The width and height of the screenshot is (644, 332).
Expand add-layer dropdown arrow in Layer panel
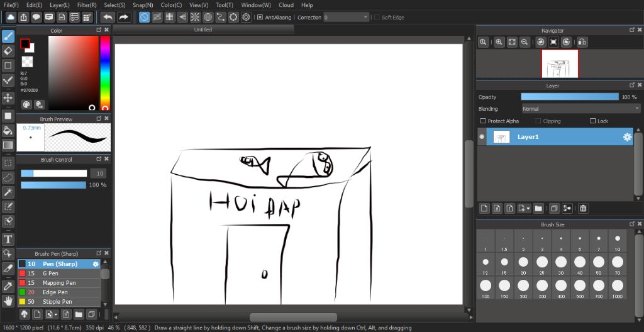click(x=528, y=209)
